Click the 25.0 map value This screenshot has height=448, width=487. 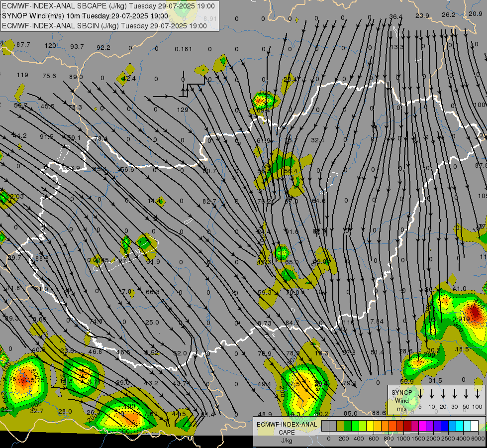[x=152, y=323]
